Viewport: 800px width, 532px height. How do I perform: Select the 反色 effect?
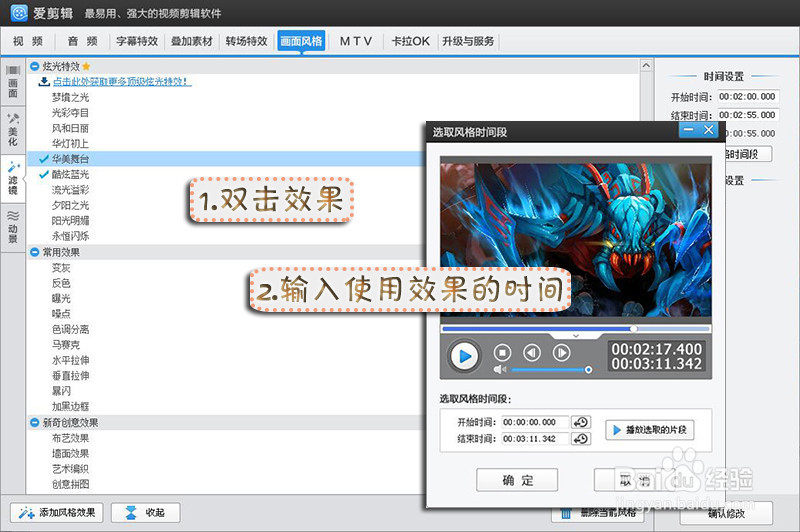point(61,283)
